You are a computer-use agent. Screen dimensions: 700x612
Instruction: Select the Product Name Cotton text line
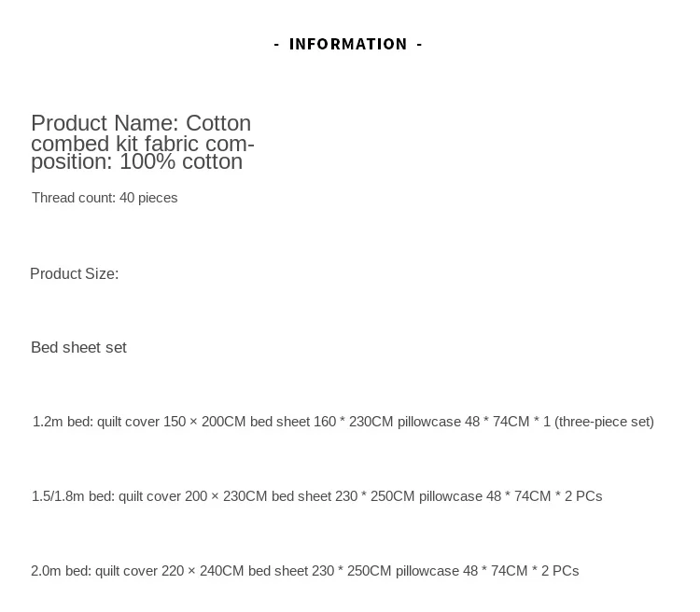[141, 123]
